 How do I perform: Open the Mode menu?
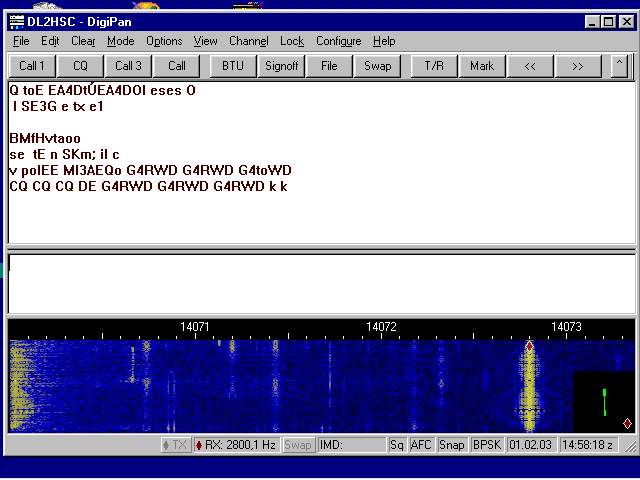[121, 41]
